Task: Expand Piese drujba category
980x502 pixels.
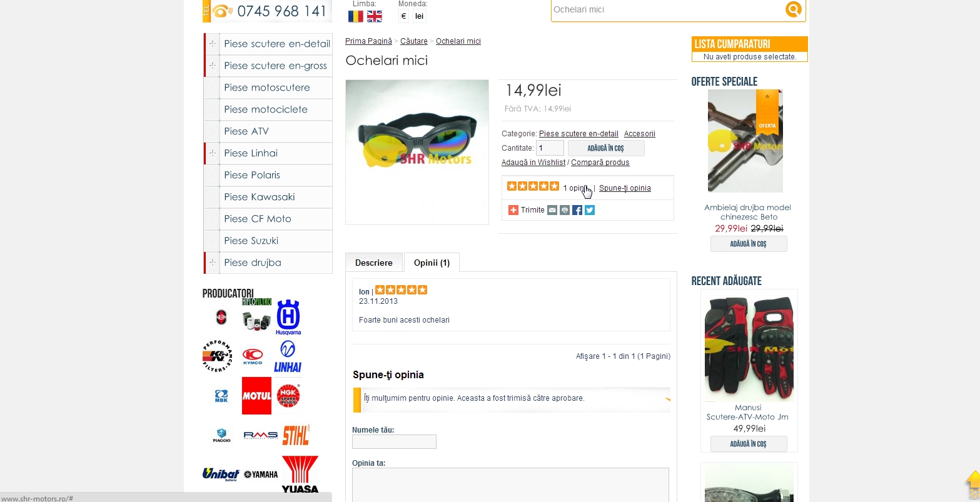Action: [213, 263]
